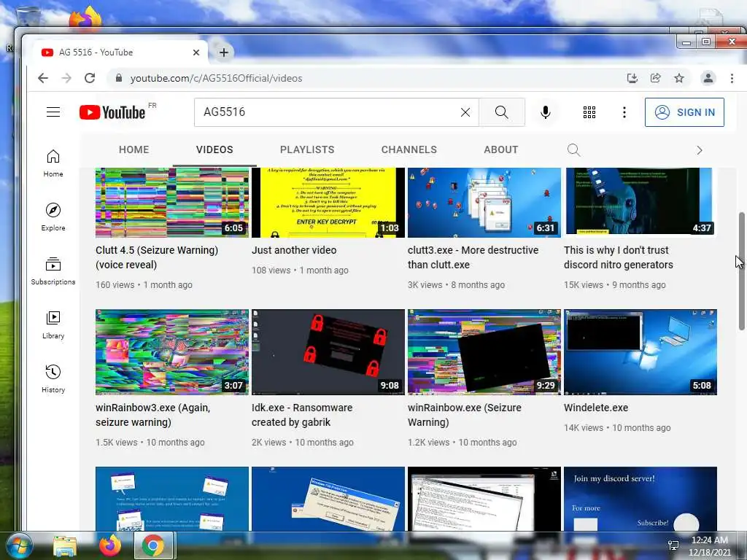This screenshot has width=747, height=560.
Task: Reload the YouTube page
Action: point(90,78)
